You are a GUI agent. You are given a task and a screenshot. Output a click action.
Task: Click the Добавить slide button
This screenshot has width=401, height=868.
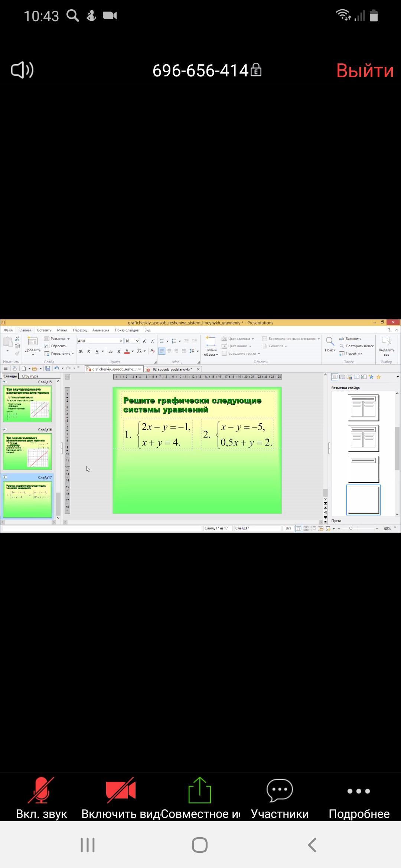coord(33,346)
